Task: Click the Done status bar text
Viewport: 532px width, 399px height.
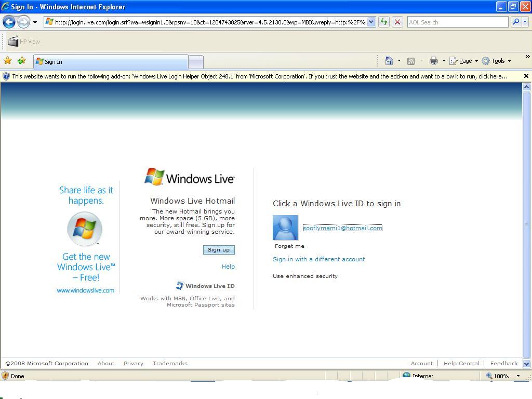Action: coord(17,376)
